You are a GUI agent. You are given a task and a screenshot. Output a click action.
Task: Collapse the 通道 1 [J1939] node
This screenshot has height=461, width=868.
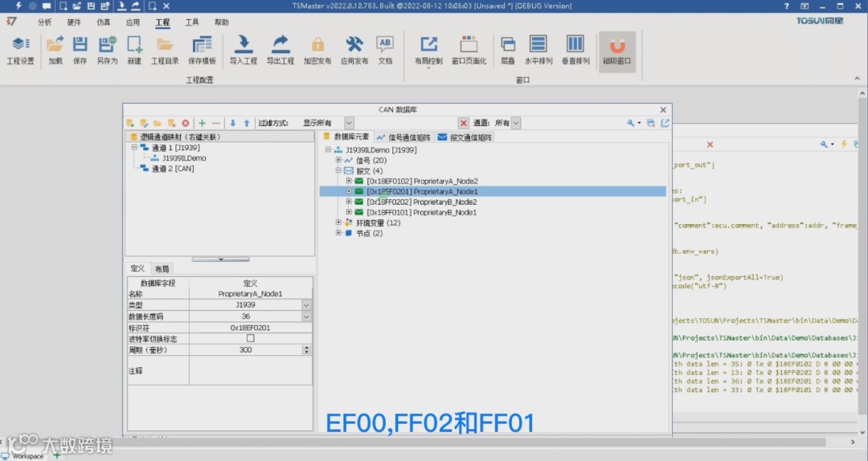[134, 148]
